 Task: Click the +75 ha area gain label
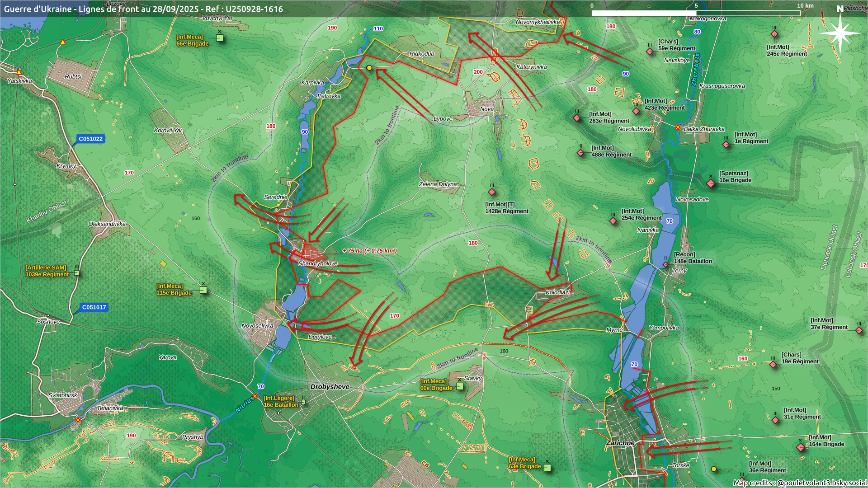[369, 251]
